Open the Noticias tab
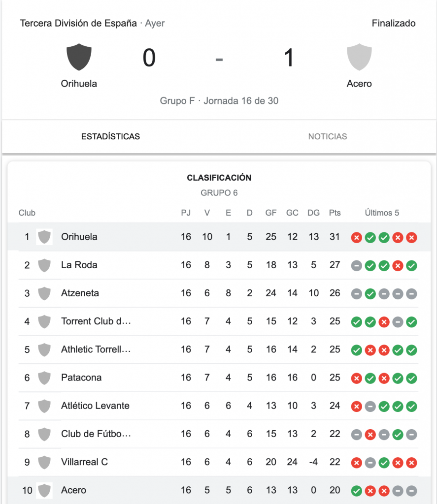Image resolution: width=437 pixels, height=504 pixels. [x=328, y=136]
